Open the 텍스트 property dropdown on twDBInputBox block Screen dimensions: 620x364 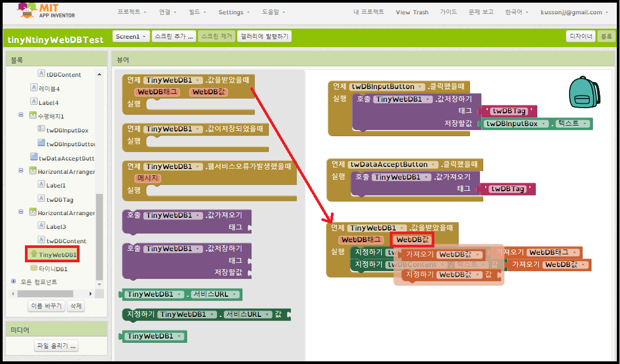[x=573, y=123]
